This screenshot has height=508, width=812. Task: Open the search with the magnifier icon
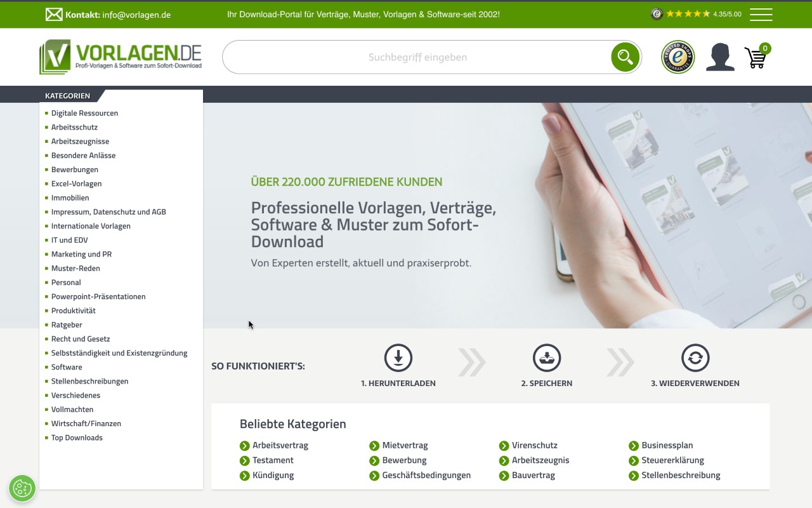click(625, 57)
